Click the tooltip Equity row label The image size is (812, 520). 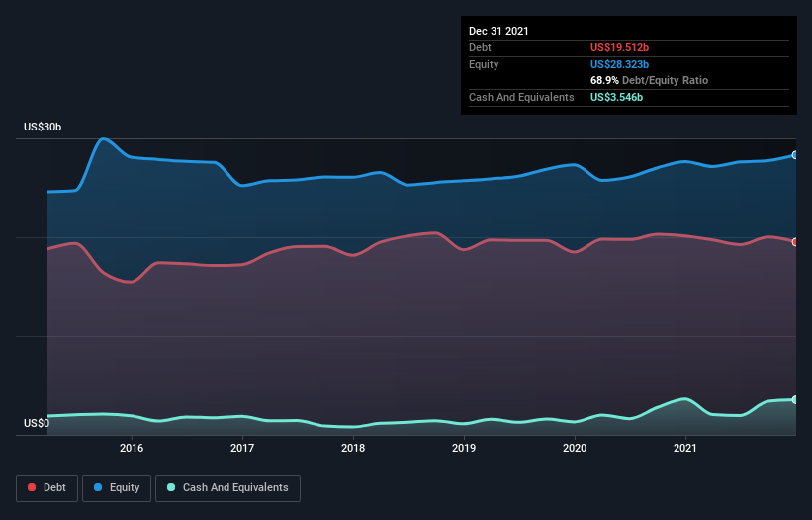[x=484, y=64]
